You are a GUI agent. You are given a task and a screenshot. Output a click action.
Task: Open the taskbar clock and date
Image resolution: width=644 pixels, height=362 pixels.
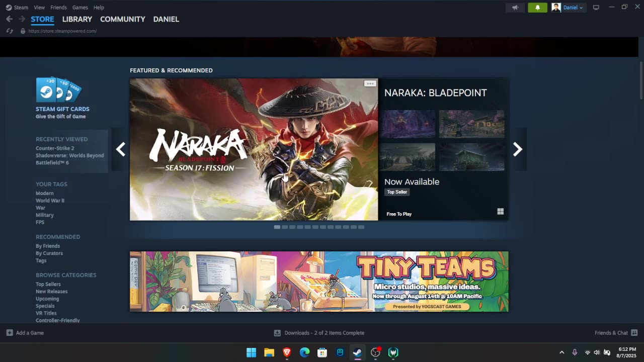627,352
